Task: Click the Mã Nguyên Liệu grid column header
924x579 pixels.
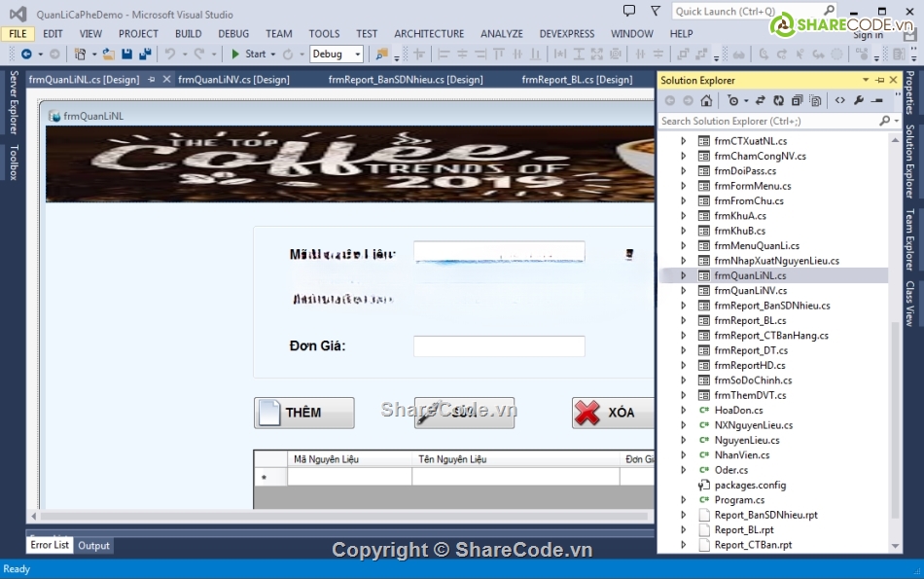Action: click(x=349, y=459)
